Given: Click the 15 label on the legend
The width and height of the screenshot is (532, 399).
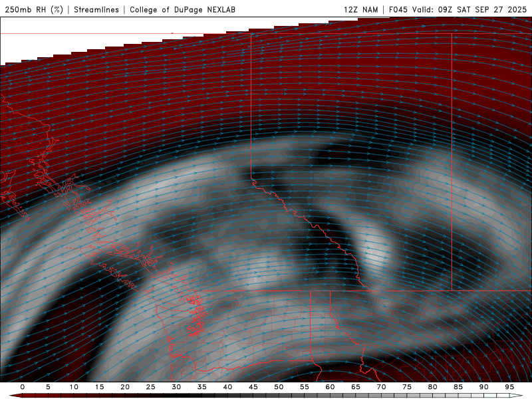Looking at the screenshot, I should tap(99, 387).
